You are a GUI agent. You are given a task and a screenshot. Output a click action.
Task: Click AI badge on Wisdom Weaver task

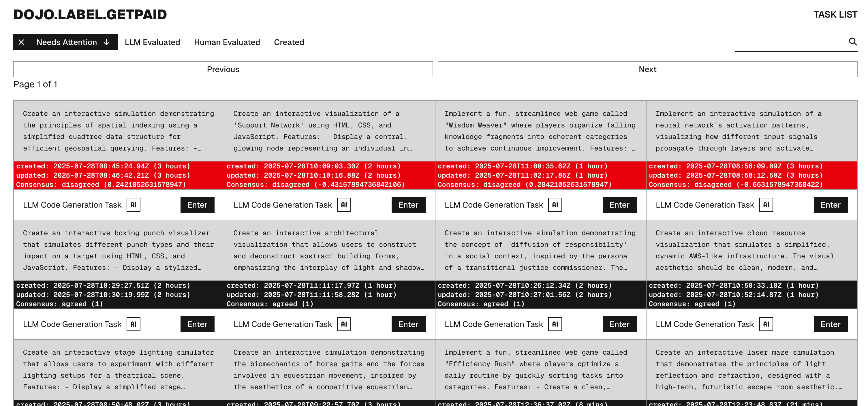[555, 205]
